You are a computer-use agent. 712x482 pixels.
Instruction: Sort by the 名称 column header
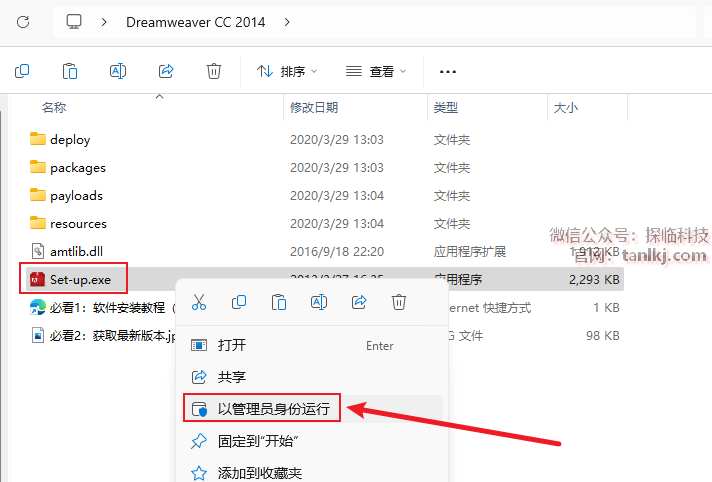tap(54, 108)
